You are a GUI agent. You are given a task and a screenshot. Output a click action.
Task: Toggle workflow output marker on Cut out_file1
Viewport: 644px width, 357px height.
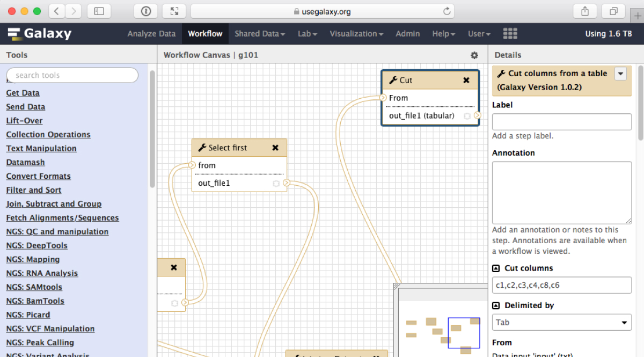[x=467, y=116]
